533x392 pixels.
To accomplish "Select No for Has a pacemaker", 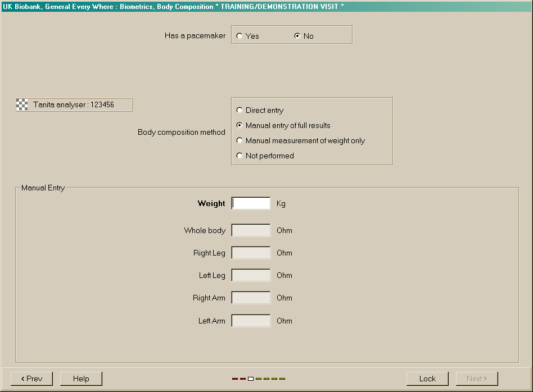I will [x=297, y=36].
